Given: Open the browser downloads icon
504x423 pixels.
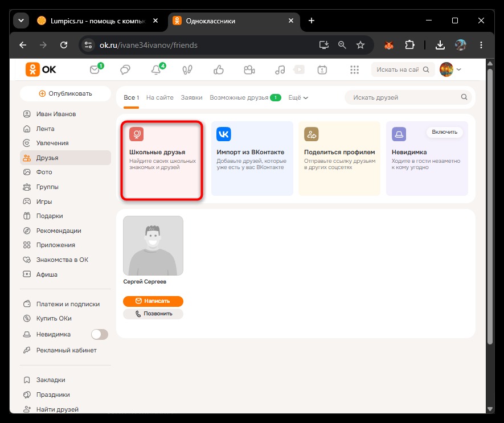Looking at the screenshot, I should coord(440,45).
